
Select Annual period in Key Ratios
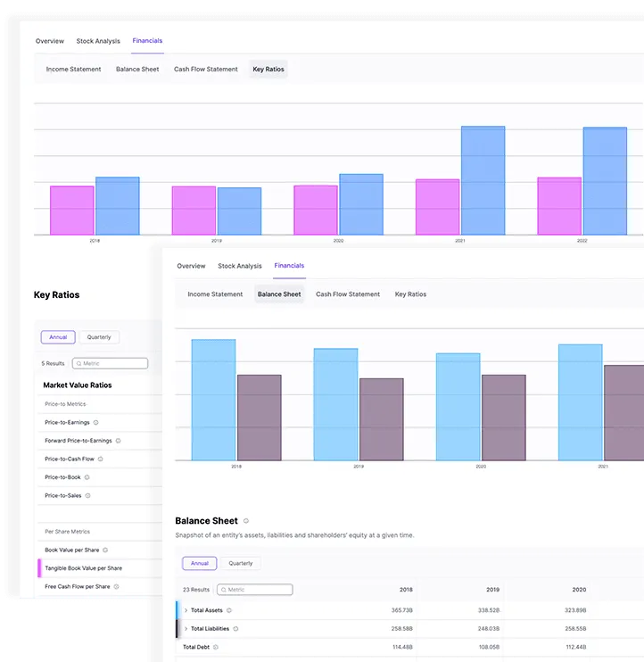click(x=58, y=337)
